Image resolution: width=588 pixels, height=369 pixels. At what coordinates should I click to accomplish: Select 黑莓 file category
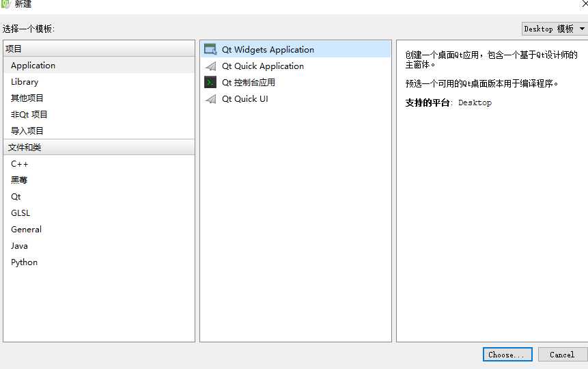click(99, 180)
